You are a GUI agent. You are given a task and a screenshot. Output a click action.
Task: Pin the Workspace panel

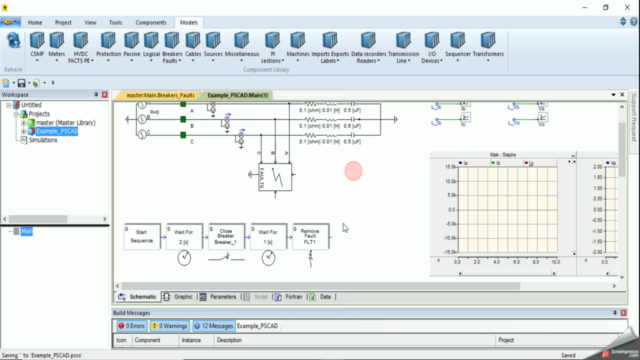pos(96,95)
